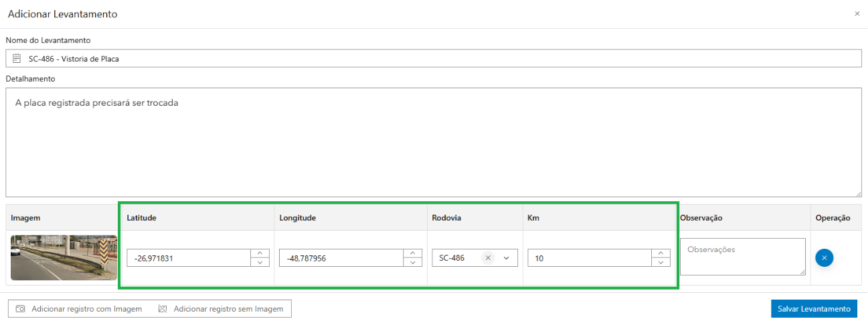Increment Km using the up arrow
Image resolution: width=868 pixels, height=329 pixels.
[661, 253]
